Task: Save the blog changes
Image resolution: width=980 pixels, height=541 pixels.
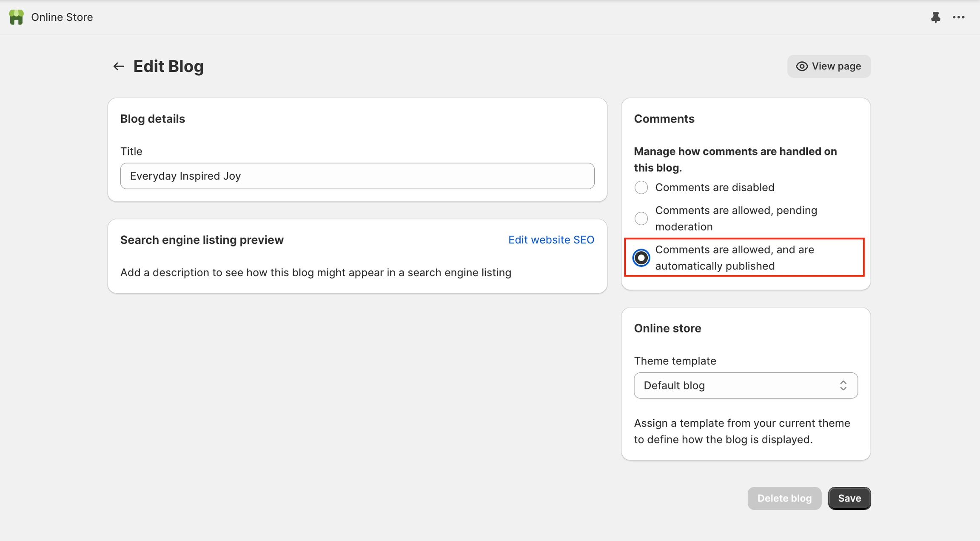Action: tap(849, 498)
